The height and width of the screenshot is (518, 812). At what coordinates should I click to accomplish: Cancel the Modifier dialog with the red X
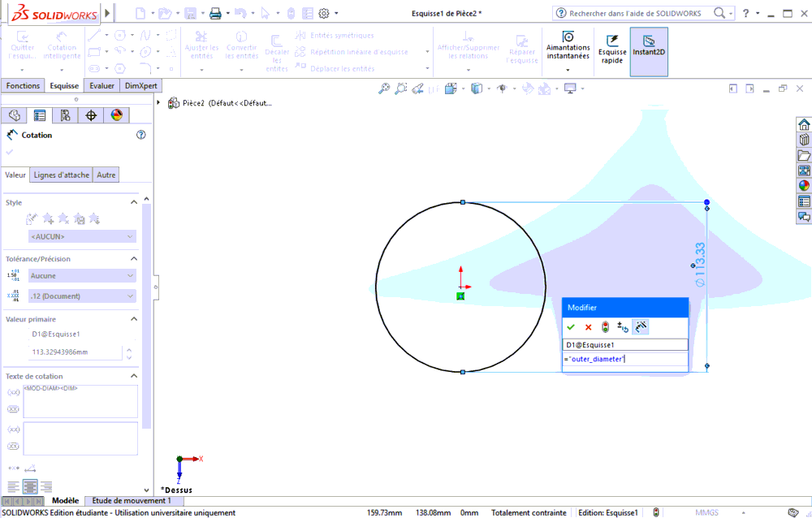coord(588,326)
